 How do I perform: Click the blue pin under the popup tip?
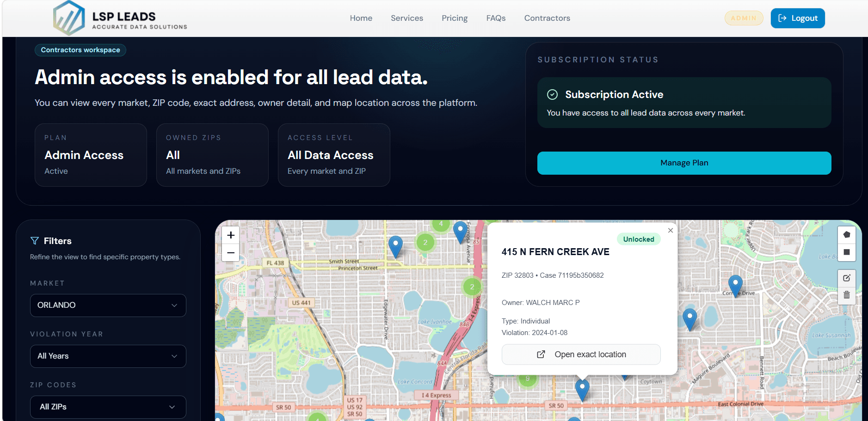click(x=582, y=390)
